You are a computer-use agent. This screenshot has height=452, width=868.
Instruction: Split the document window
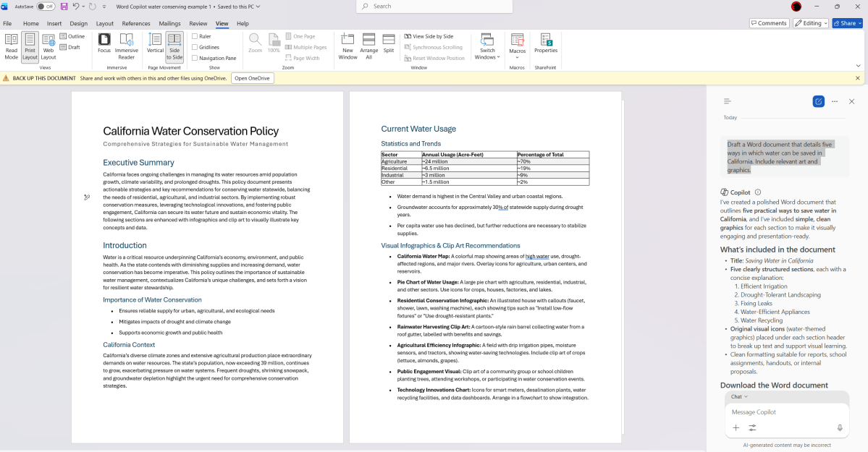pos(389,45)
